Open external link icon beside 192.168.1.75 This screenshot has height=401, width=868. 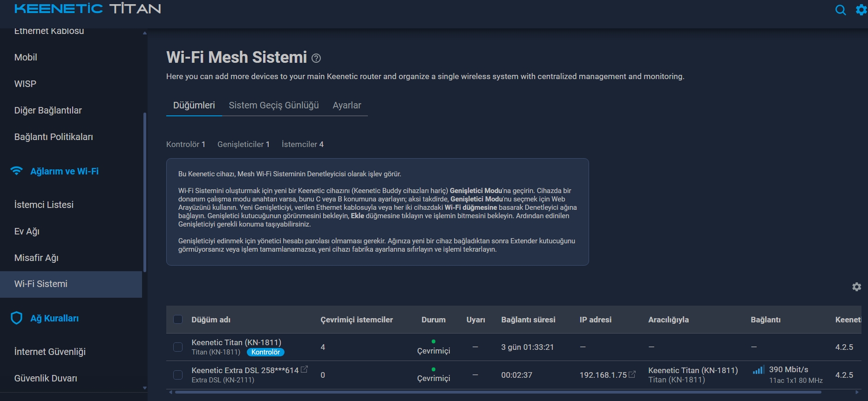632,374
